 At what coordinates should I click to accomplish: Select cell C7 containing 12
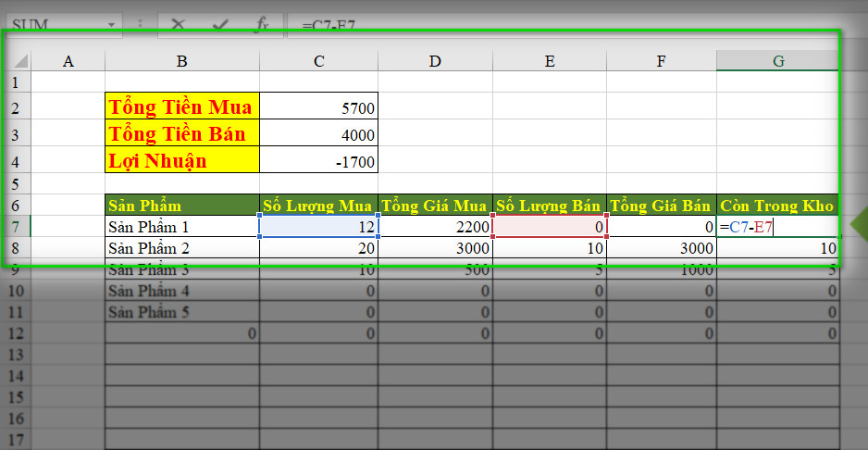[x=319, y=227]
